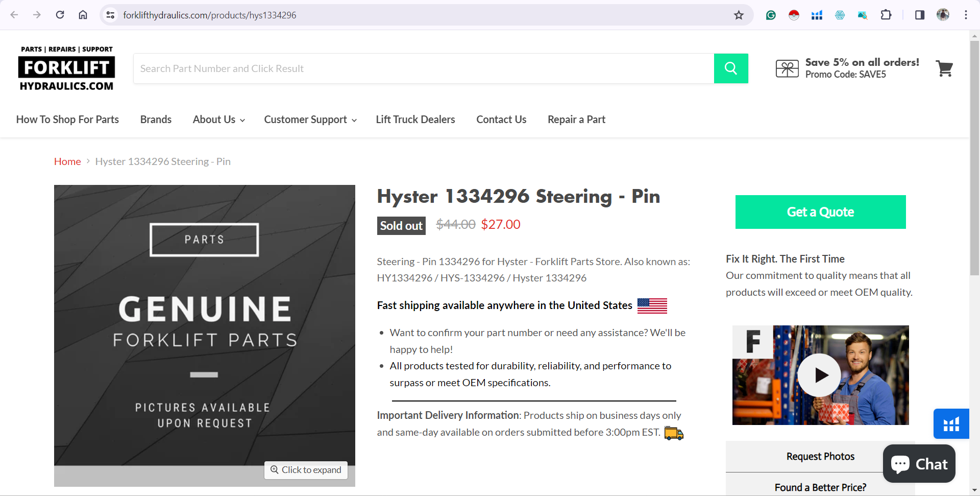Open the red ball extension icon
The width and height of the screenshot is (980, 496).
pyautogui.click(x=794, y=15)
